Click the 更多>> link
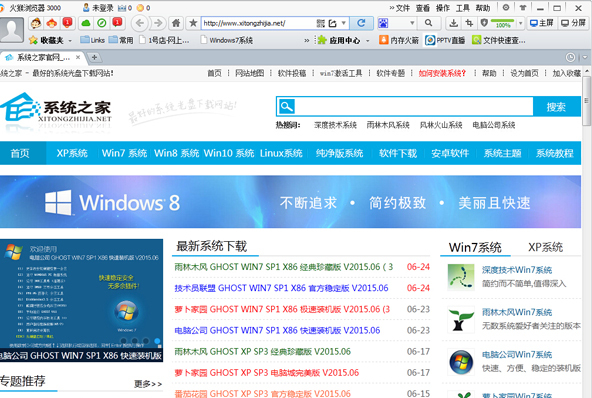 [148, 384]
